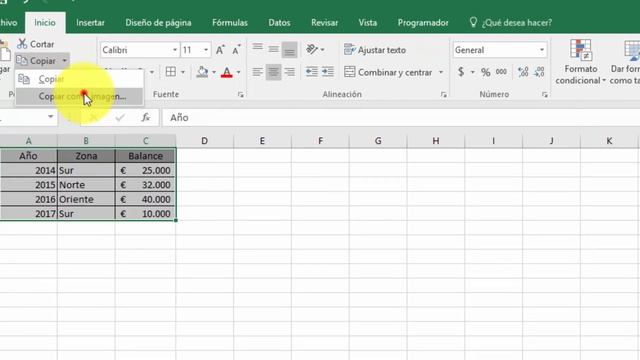Increase font size with big A icon
The image size is (640, 360).
click(x=220, y=50)
